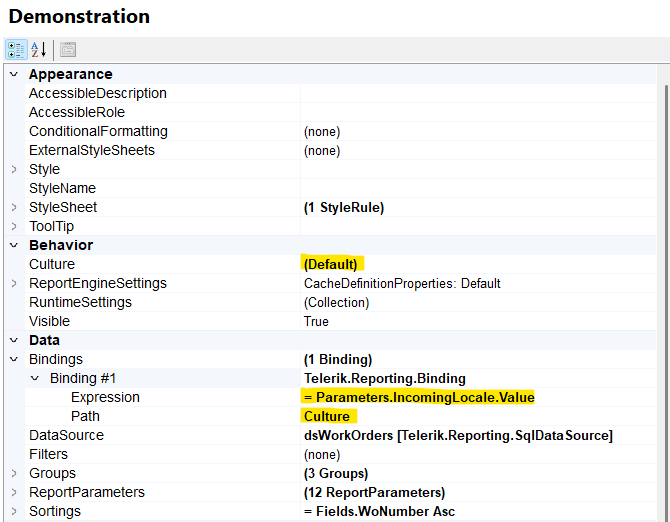Expand ReportEngineSettings node

click(14, 283)
